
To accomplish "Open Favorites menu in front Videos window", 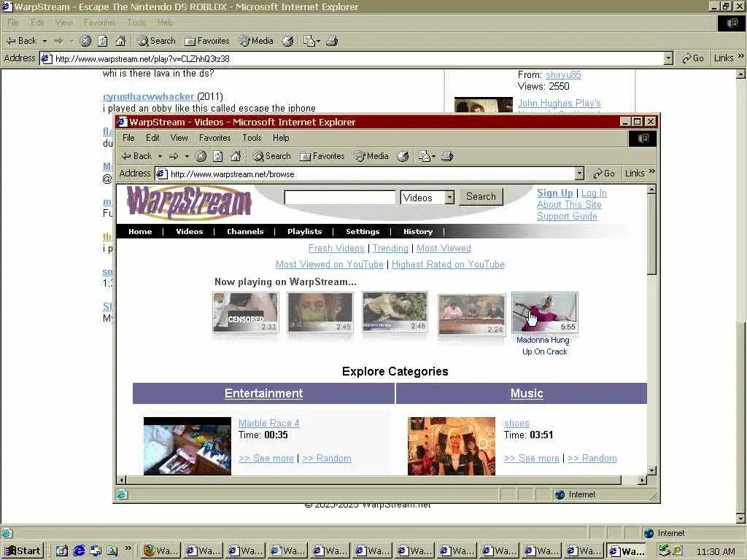I will (215, 138).
